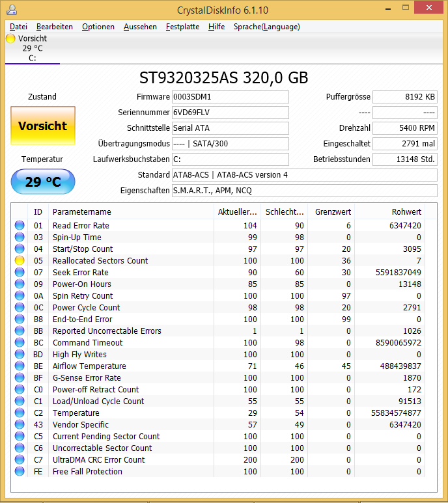This screenshot has height=503, width=448.
Task: Click the Drehzahl field 5400 RPM
Action: [x=405, y=128]
